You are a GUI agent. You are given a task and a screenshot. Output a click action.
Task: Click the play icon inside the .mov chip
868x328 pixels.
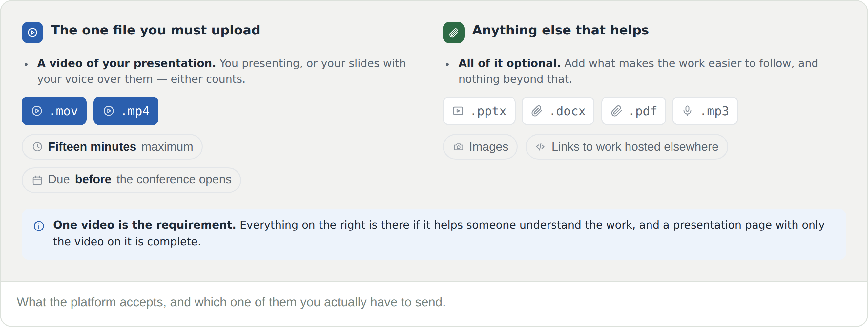click(x=37, y=111)
